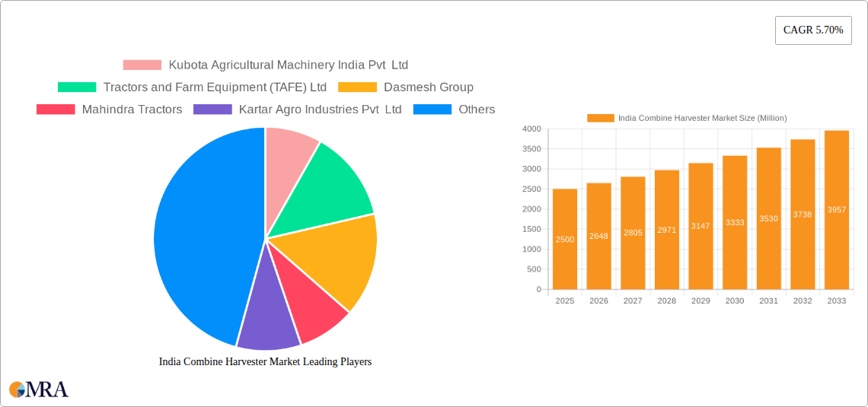Click the Kubota legend color swatch
868x407 pixels.
(142, 65)
